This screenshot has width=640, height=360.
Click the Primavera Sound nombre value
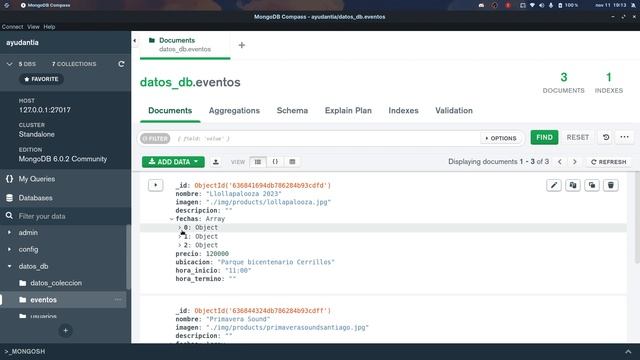[x=238, y=319]
